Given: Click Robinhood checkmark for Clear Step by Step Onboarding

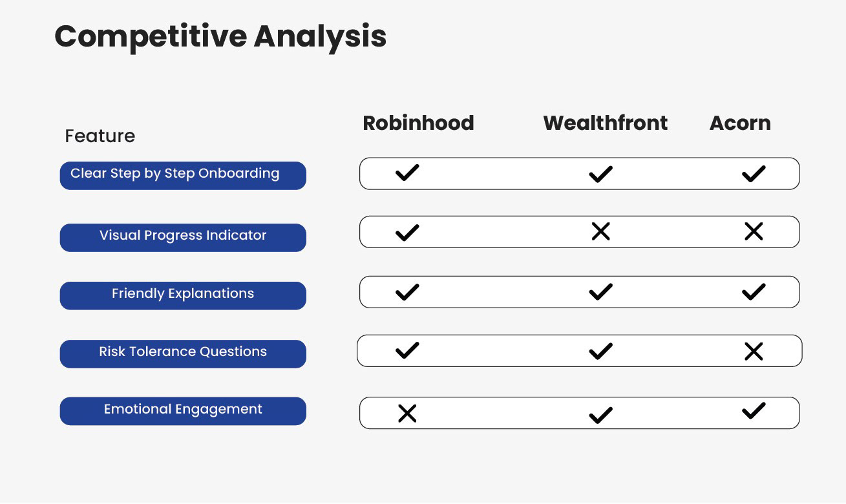Looking at the screenshot, I should coord(407,173).
